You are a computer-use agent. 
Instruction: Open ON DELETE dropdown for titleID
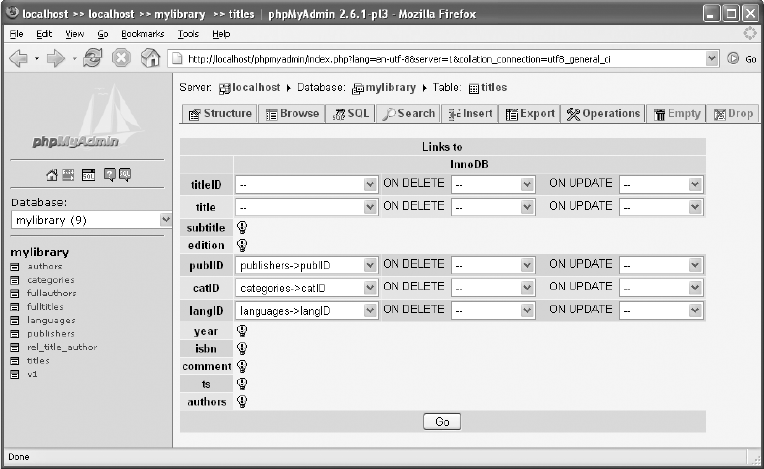(493, 184)
